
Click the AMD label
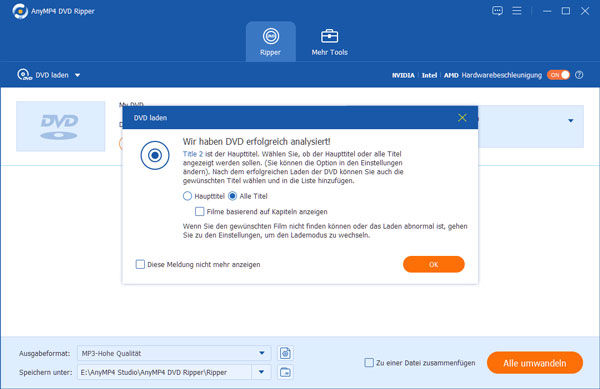pyautogui.click(x=451, y=75)
